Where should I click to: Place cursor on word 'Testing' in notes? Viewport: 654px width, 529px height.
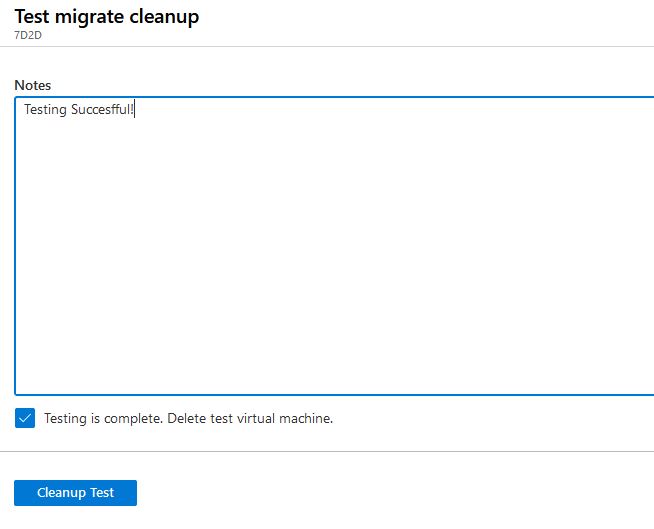(45, 109)
